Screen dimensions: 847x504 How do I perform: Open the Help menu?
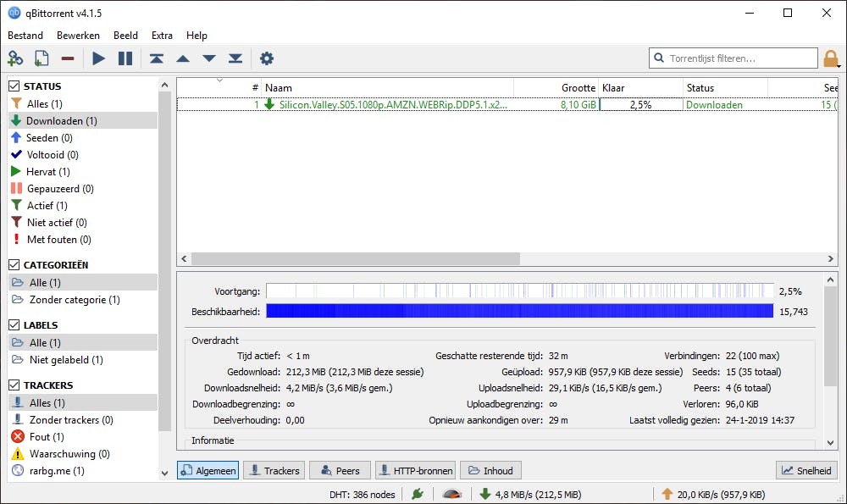coord(197,35)
